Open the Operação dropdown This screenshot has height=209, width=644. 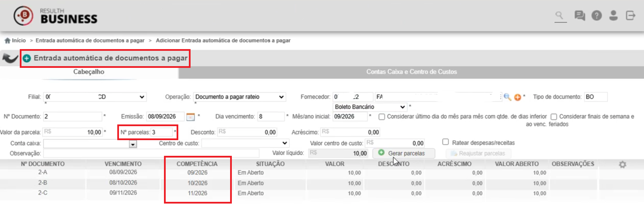(x=239, y=97)
